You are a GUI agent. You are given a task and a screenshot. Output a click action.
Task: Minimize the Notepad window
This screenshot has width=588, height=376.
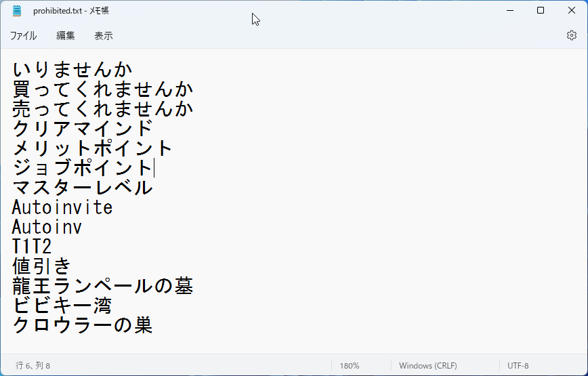[x=510, y=10]
